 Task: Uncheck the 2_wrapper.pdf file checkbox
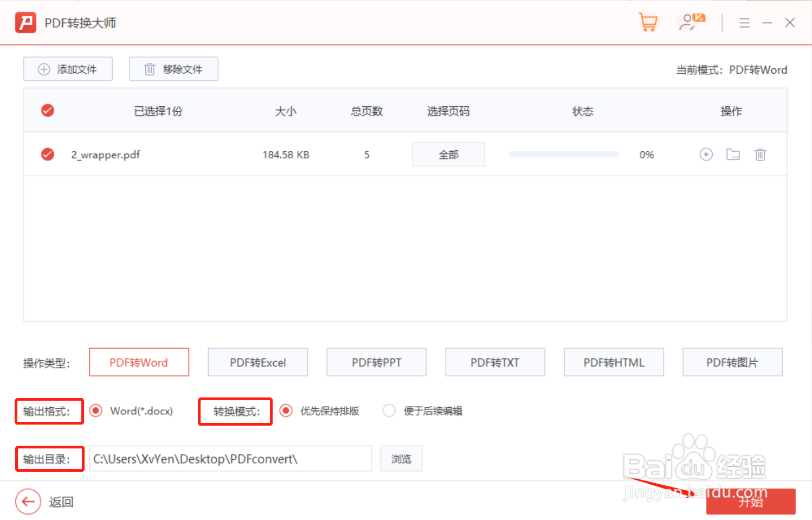coord(48,155)
